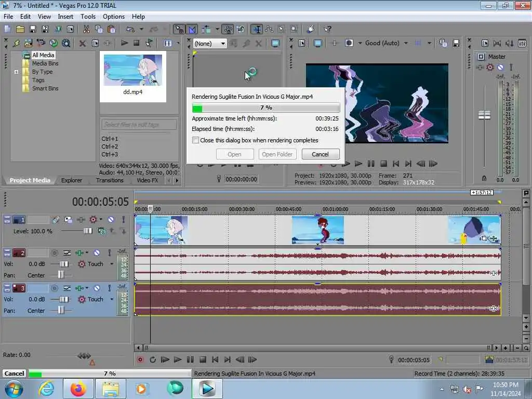Invert phase on audio track 3
The image size is (532, 399).
tap(67, 288)
